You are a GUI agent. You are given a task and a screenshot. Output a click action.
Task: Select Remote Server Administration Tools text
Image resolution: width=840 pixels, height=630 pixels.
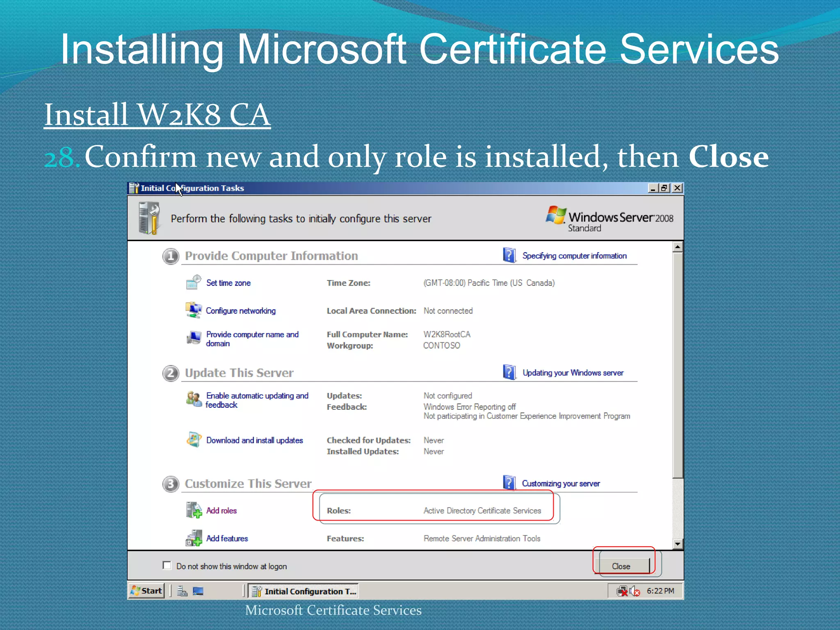pos(482,538)
